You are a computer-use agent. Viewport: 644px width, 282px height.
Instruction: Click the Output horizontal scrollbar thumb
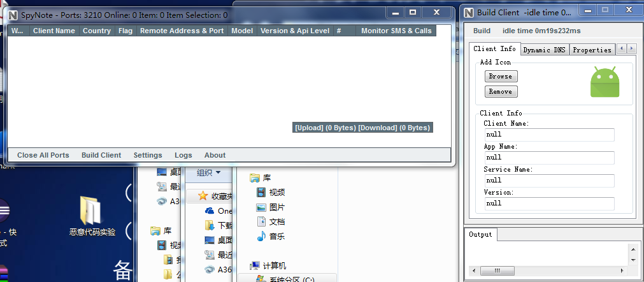497,271
